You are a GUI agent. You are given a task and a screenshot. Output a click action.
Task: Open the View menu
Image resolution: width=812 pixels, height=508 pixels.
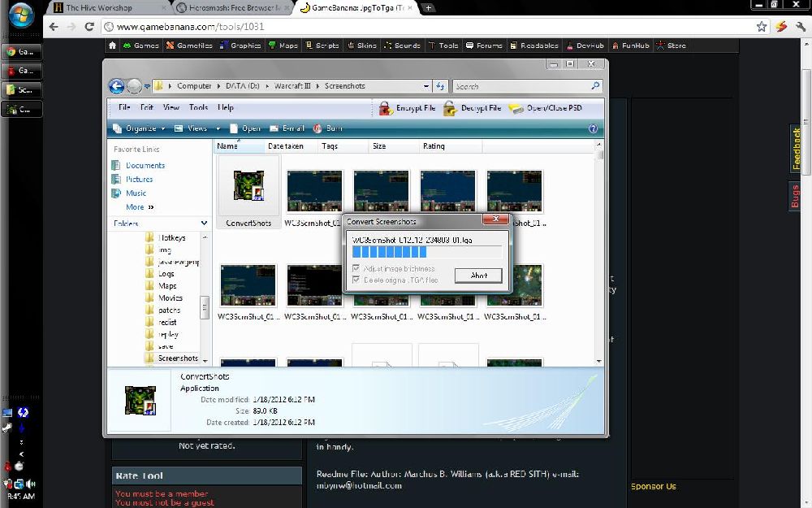[171, 107]
